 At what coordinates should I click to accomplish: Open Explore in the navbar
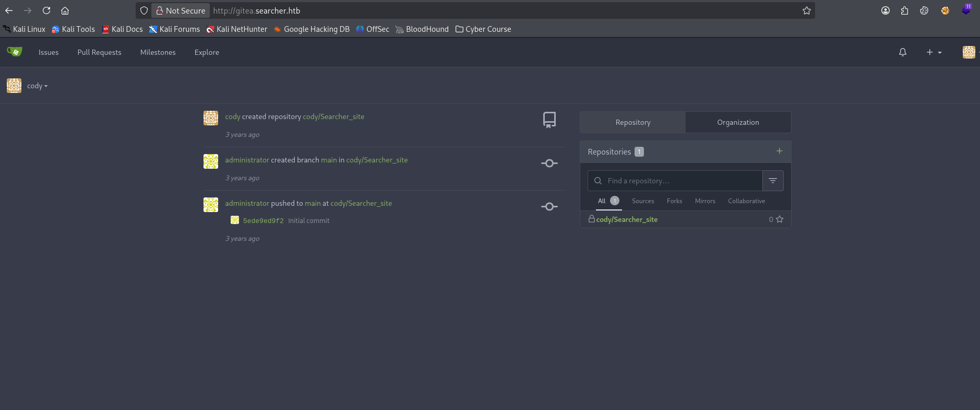(x=207, y=52)
